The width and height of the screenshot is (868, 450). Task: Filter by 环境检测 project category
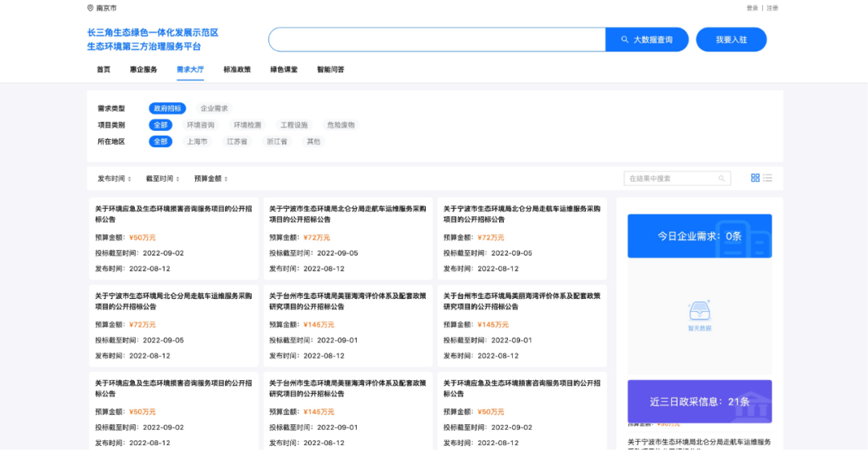(x=247, y=125)
